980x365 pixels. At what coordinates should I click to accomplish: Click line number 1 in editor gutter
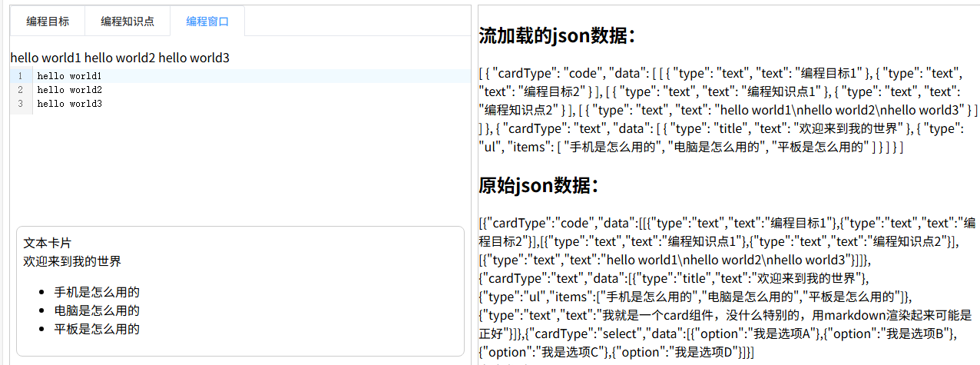(x=20, y=76)
